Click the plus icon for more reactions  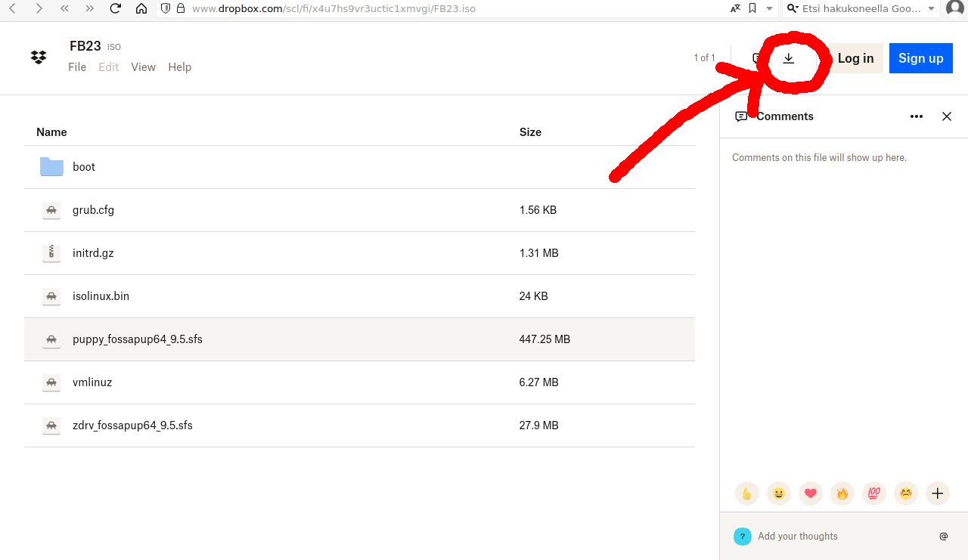pyautogui.click(x=937, y=493)
